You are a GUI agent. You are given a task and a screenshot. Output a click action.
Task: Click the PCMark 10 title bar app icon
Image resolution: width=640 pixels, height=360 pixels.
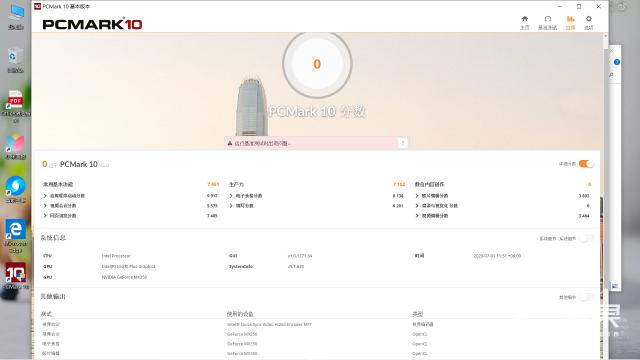38,6
